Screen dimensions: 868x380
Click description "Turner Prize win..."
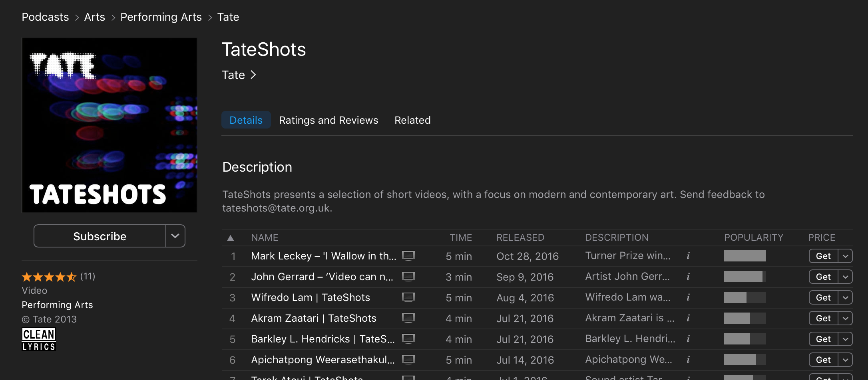(628, 255)
